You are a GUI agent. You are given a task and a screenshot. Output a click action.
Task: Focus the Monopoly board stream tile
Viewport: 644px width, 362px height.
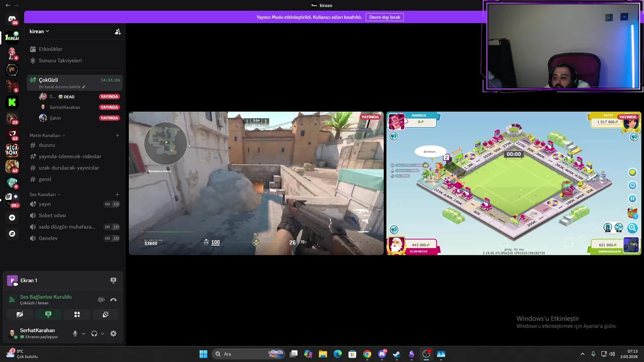[x=514, y=184]
